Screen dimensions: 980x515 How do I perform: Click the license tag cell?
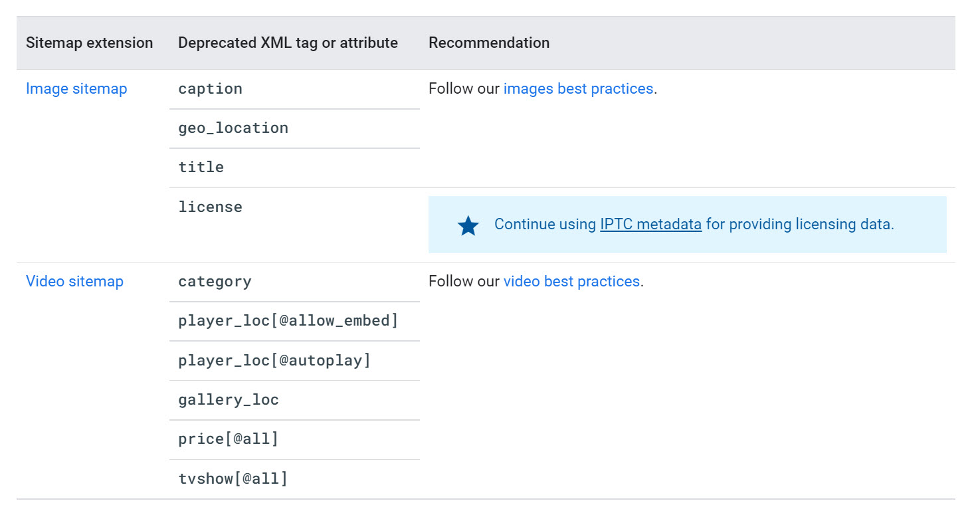point(210,207)
